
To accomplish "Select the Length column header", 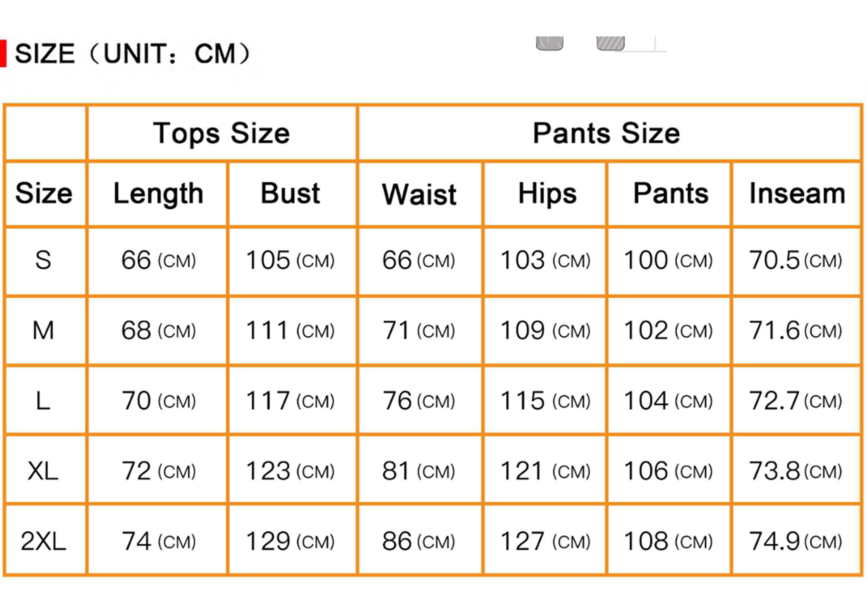I will pyautogui.click(x=158, y=194).
